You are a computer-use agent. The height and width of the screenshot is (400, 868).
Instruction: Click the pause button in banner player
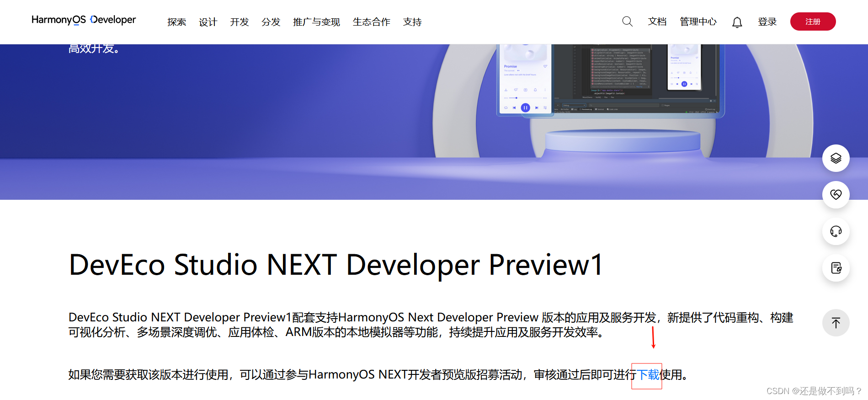click(x=525, y=108)
